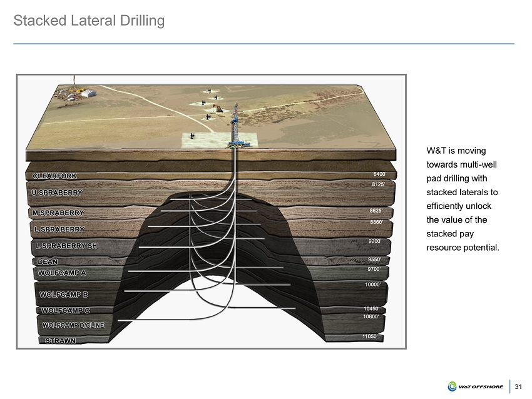
Task: Click the WOLFCAMP A formation label
Action: pyautogui.click(x=62, y=273)
